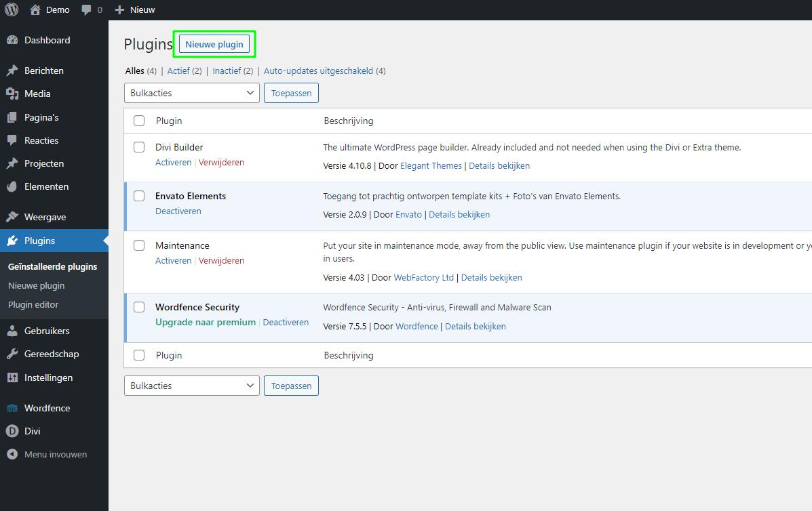Click the Wordfence shield icon
Screen dimensions: 812x511
coord(12,408)
